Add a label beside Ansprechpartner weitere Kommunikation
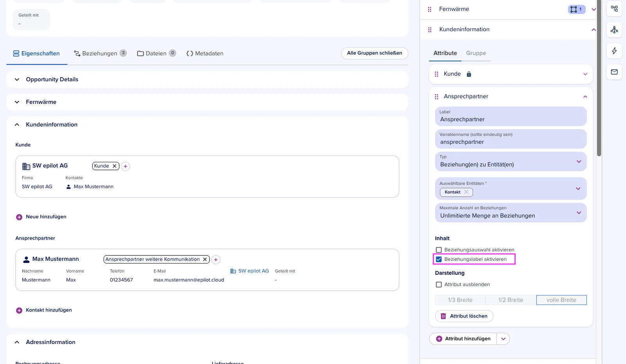 (x=216, y=260)
